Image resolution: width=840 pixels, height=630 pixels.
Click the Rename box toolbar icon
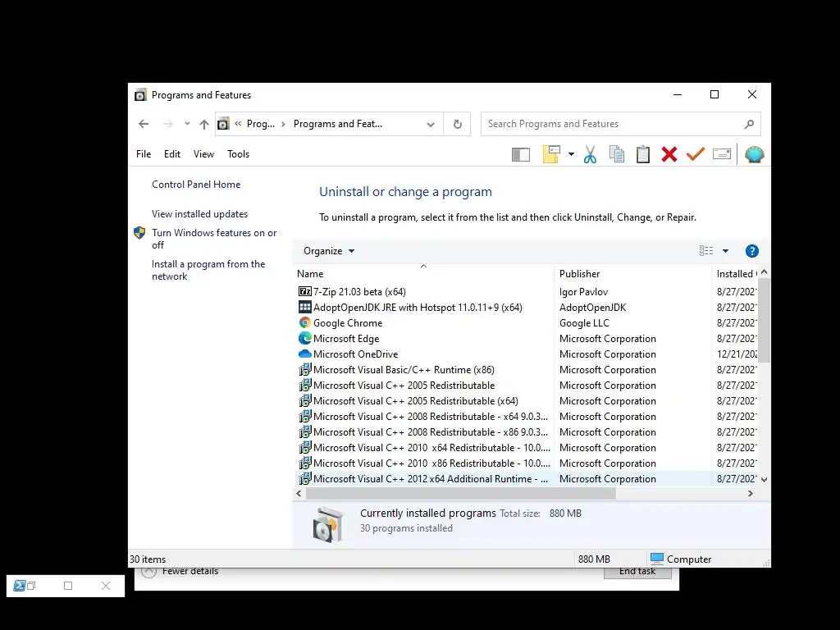point(722,154)
